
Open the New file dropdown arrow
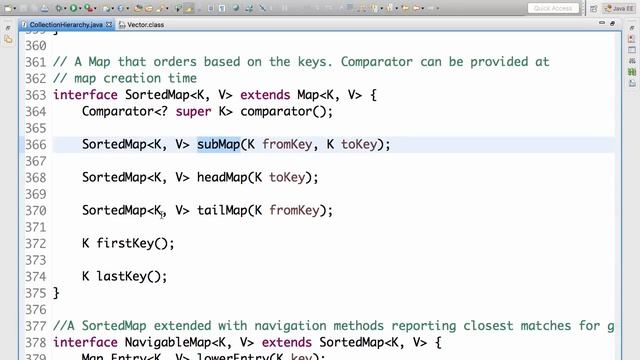(x=15, y=8)
